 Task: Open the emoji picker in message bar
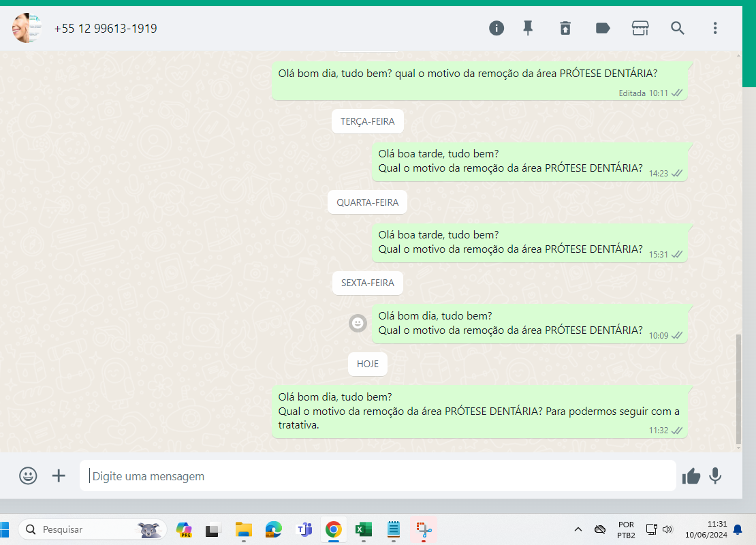pyautogui.click(x=28, y=476)
